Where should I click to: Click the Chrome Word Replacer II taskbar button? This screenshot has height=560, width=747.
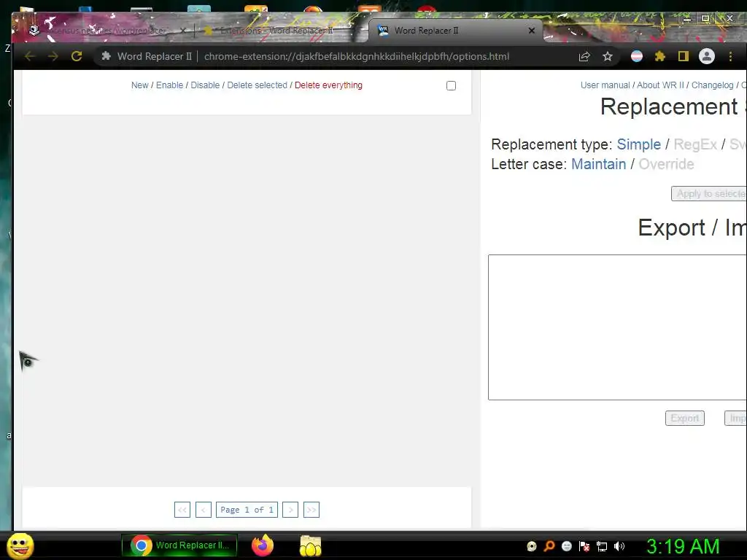[x=179, y=545]
